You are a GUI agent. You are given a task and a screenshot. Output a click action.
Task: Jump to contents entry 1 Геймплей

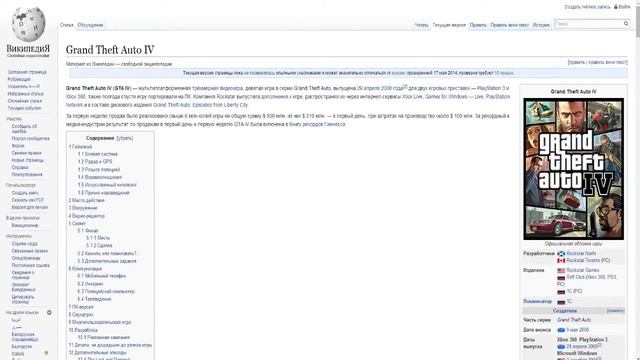80,147
